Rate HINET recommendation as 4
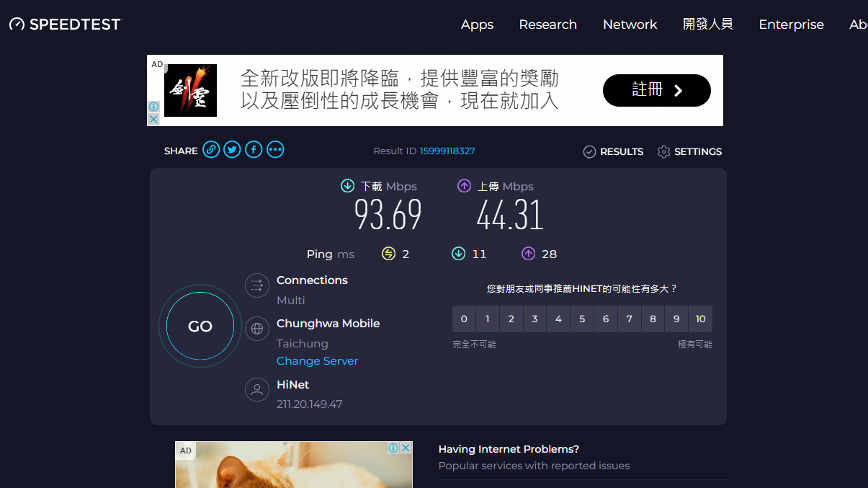This screenshot has height=488, width=868. click(558, 319)
